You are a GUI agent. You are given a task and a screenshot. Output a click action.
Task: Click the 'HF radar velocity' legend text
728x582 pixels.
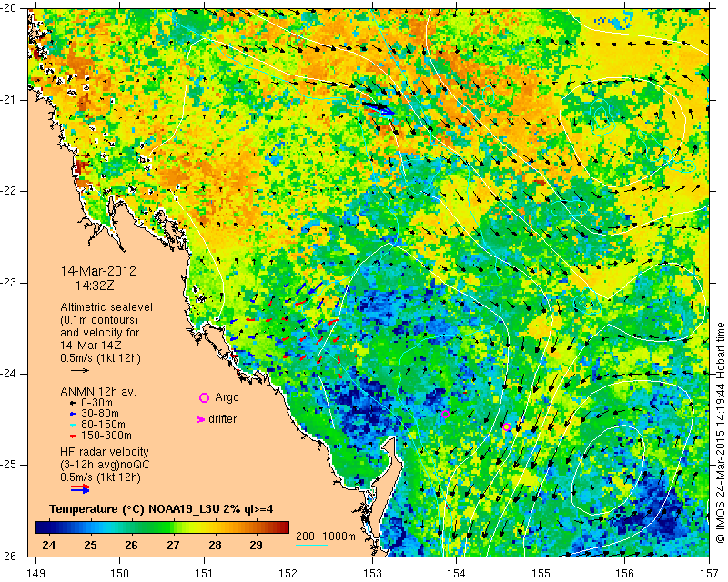pos(105,452)
